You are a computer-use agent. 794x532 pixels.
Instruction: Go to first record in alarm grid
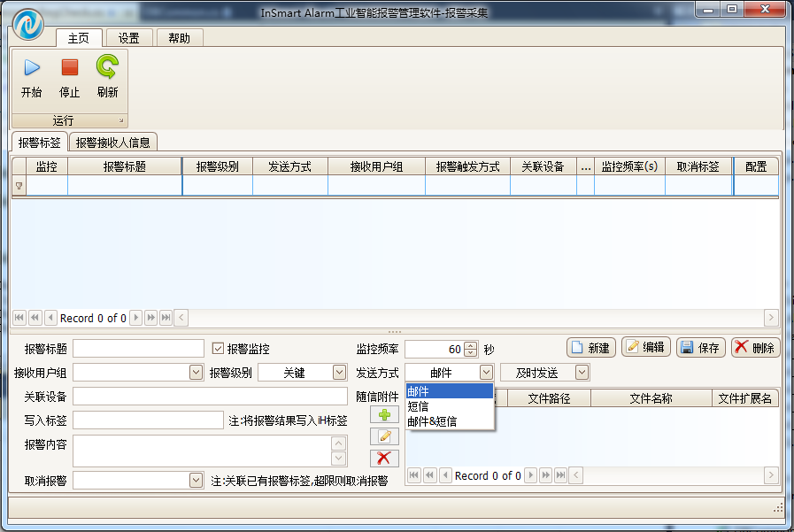[x=19, y=318]
